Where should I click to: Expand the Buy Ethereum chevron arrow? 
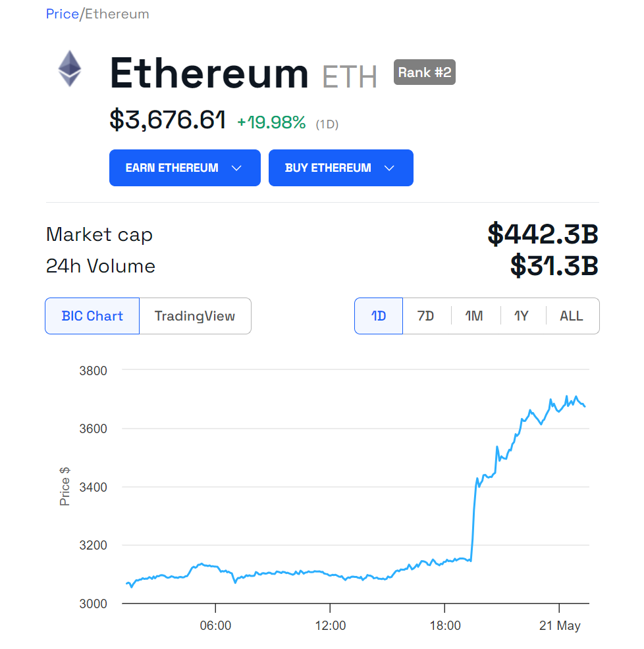click(389, 168)
